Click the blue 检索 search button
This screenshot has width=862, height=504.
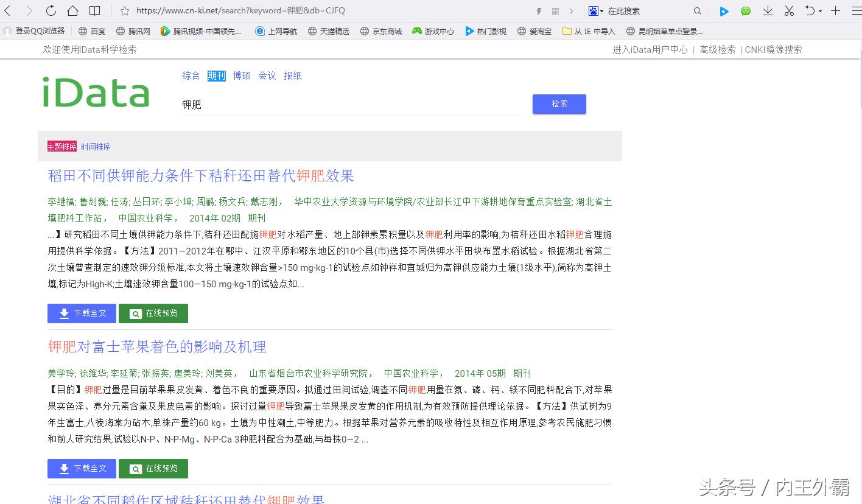pos(559,103)
